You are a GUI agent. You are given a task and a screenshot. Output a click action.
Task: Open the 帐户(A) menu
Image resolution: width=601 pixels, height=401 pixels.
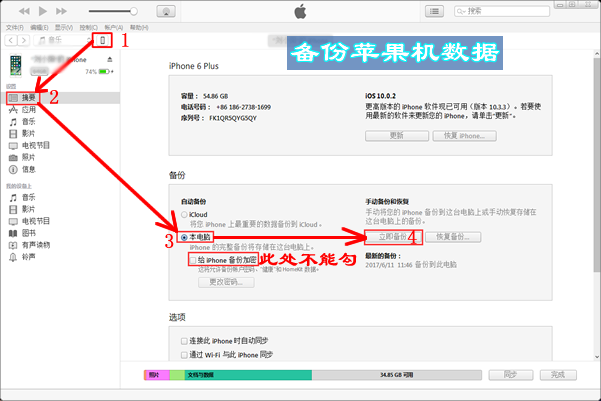pyautogui.click(x=113, y=28)
